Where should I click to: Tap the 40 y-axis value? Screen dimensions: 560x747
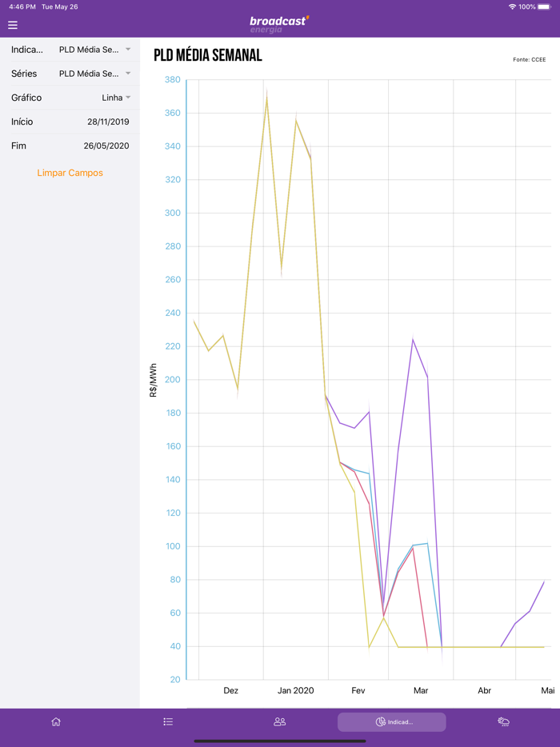tap(175, 646)
